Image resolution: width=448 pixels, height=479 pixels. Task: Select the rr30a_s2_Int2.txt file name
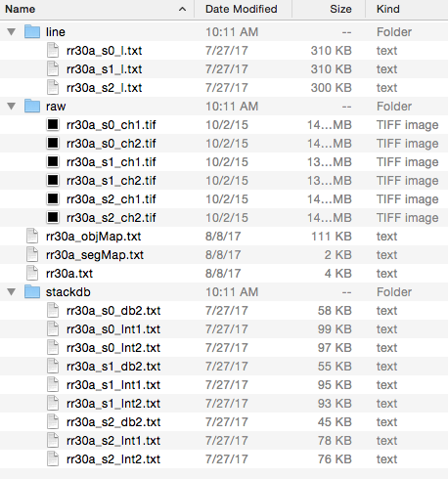[113, 459]
